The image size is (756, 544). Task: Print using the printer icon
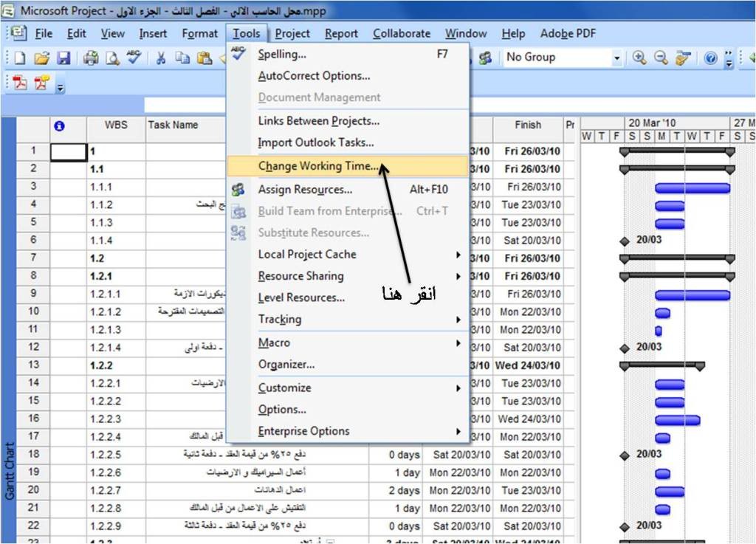[x=91, y=58]
